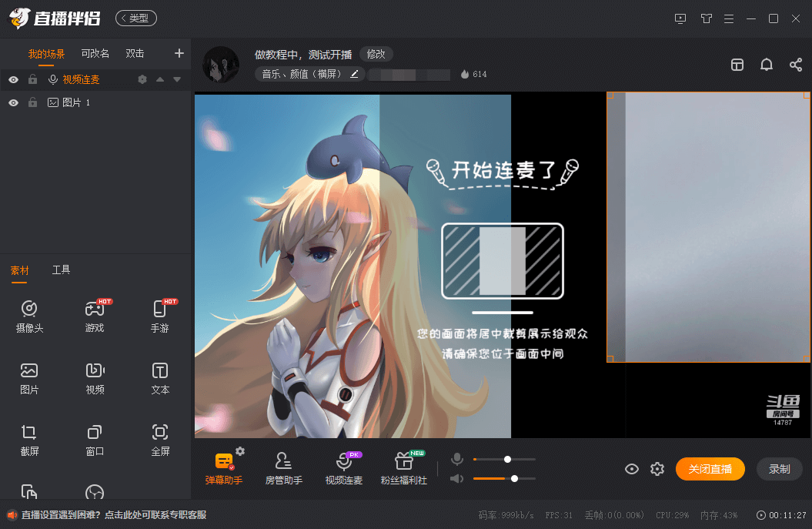
Task: Hide the 视频连麦 layer
Action: pos(13,79)
